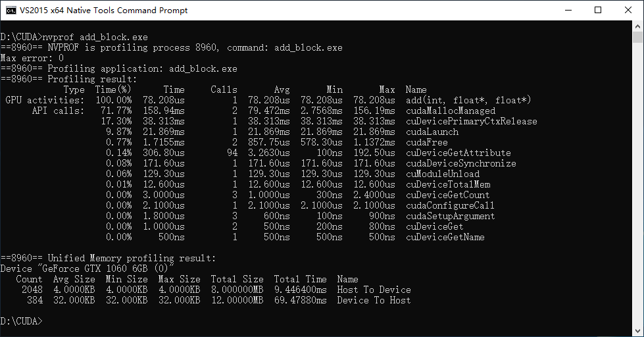Click the cudaLaunch row in results

282,132
